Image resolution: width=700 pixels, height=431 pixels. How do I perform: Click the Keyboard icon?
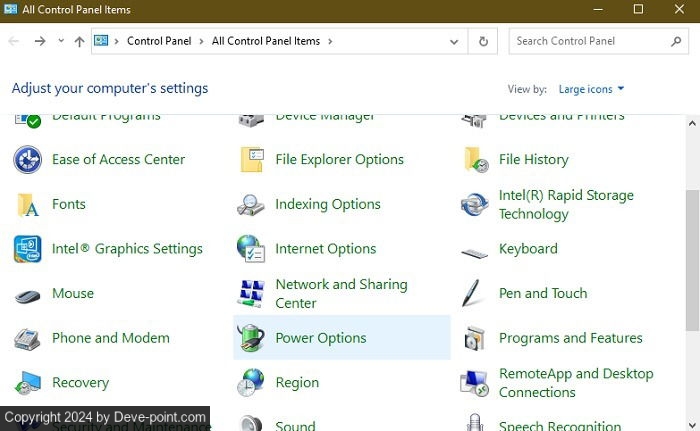(474, 249)
